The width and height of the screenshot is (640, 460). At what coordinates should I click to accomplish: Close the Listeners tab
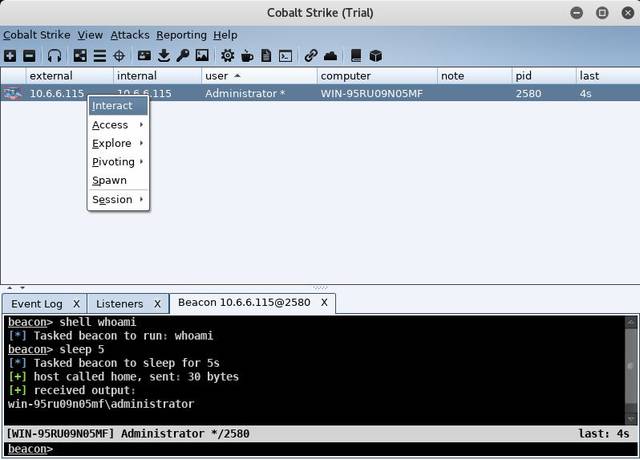click(158, 304)
